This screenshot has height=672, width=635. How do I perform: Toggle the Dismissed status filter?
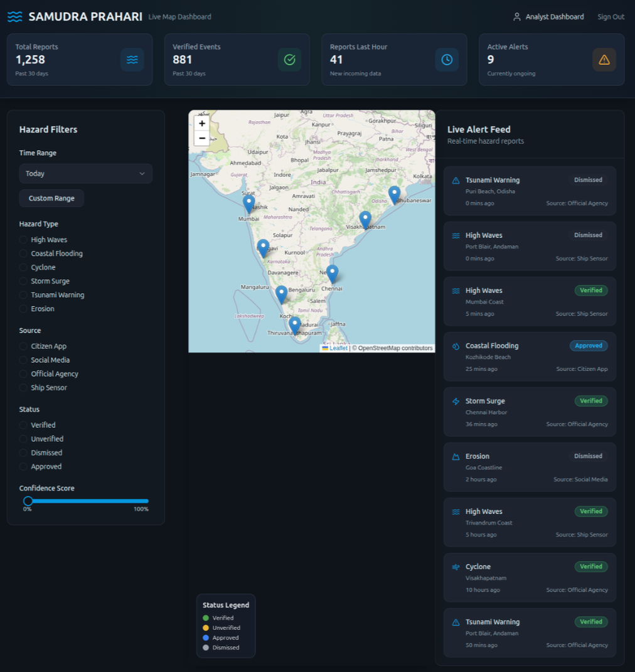pos(24,453)
